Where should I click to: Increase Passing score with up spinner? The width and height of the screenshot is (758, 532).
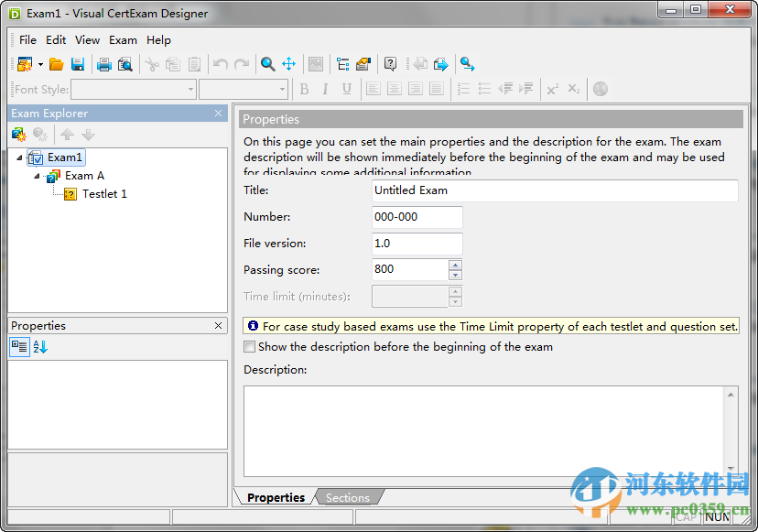pos(455,265)
